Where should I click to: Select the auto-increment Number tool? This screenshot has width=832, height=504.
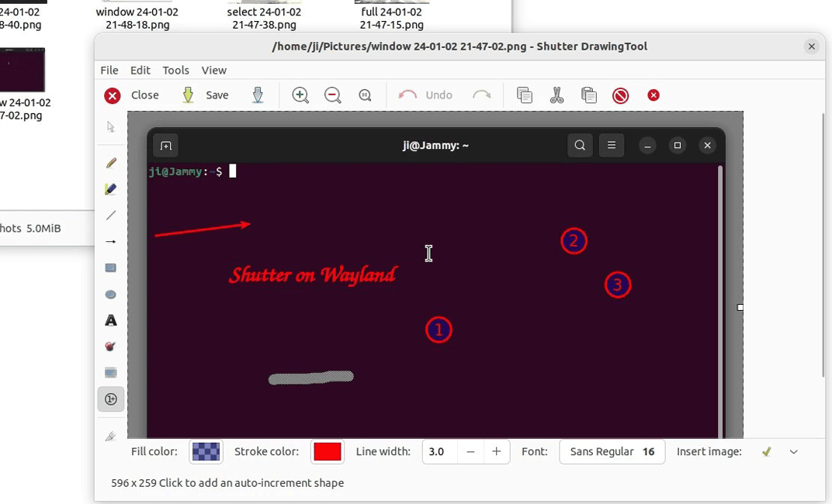pyautogui.click(x=110, y=399)
